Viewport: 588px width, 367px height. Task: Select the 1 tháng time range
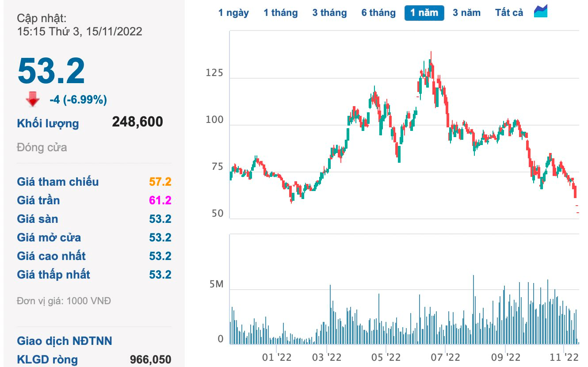click(x=281, y=13)
